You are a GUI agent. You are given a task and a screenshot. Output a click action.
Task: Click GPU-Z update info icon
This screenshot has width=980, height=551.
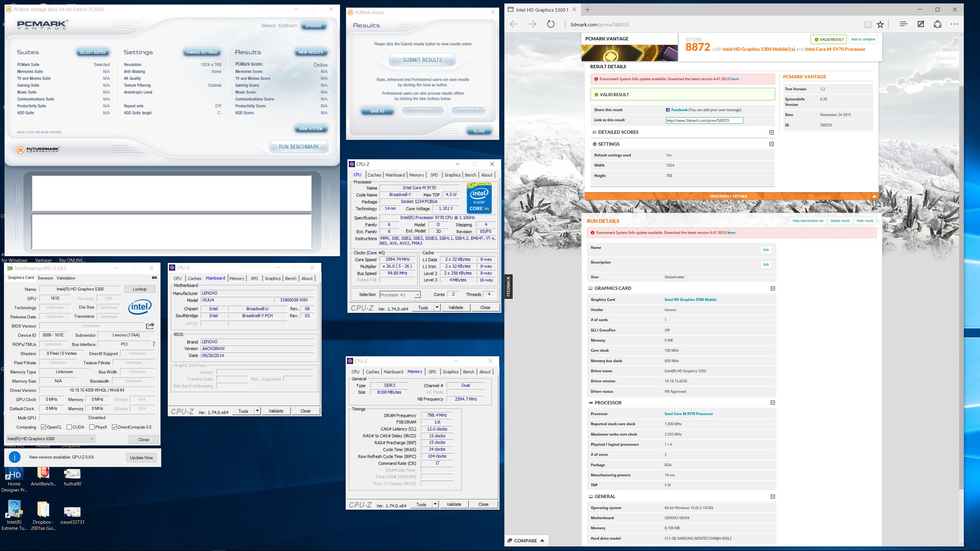14,457
